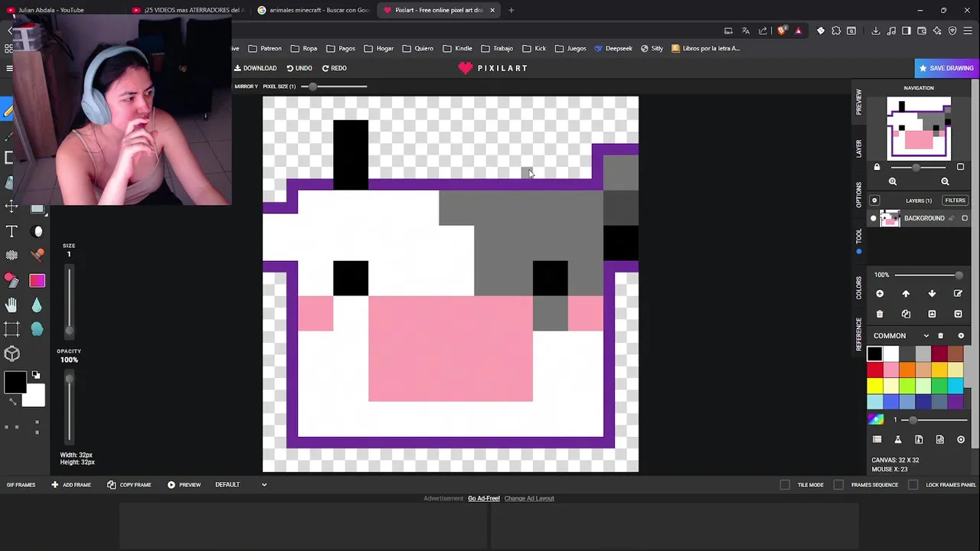
Task: Select the Smudge tool
Action: [37, 329]
